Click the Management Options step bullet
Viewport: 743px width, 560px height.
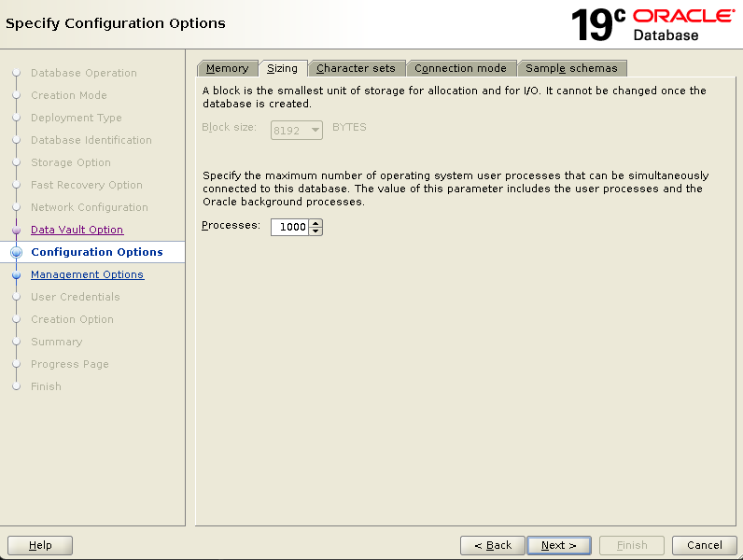pyautogui.click(x=17, y=274)
